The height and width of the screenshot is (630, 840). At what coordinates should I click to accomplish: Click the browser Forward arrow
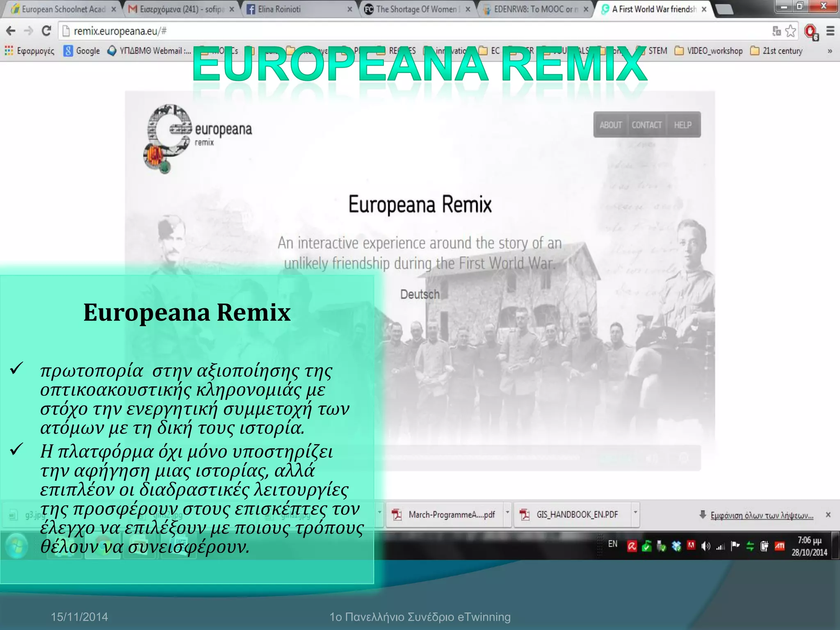[28, 31]
